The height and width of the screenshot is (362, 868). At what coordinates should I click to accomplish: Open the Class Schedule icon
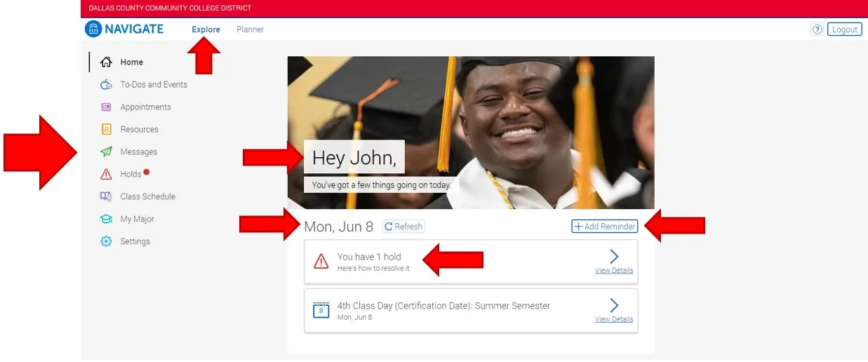click(107, 197)
